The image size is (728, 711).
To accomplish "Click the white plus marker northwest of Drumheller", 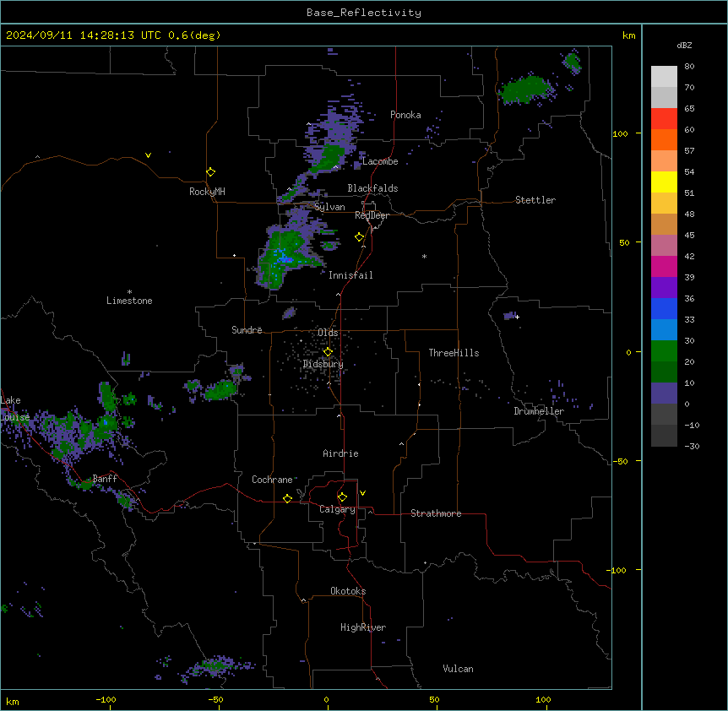I will [x=517, y=317].
